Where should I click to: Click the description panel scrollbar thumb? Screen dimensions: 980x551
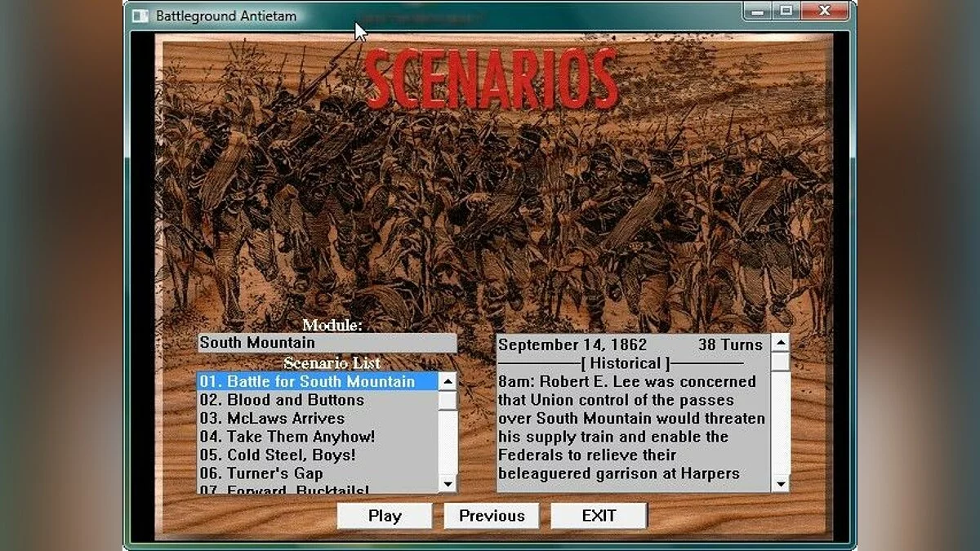pyautogui.click(x=780, y=361)
